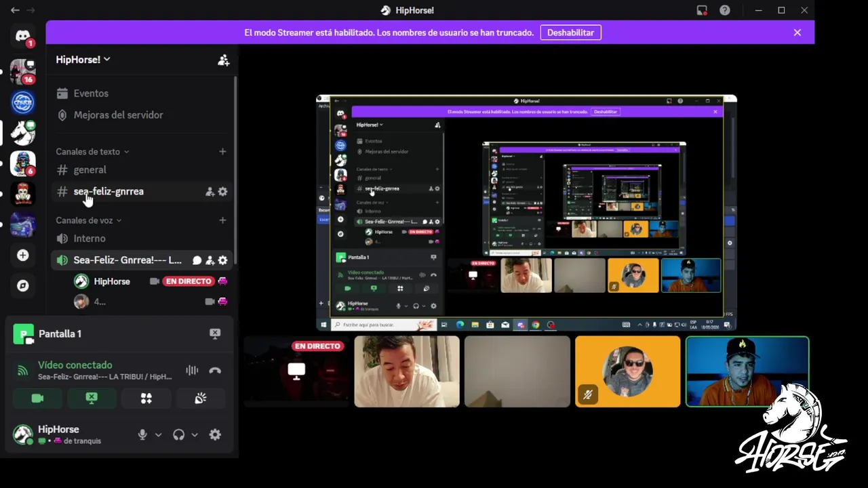Screen dimensions: 868x488
Task: Open the Help question mark icon
Action: [x=725, y=10]
